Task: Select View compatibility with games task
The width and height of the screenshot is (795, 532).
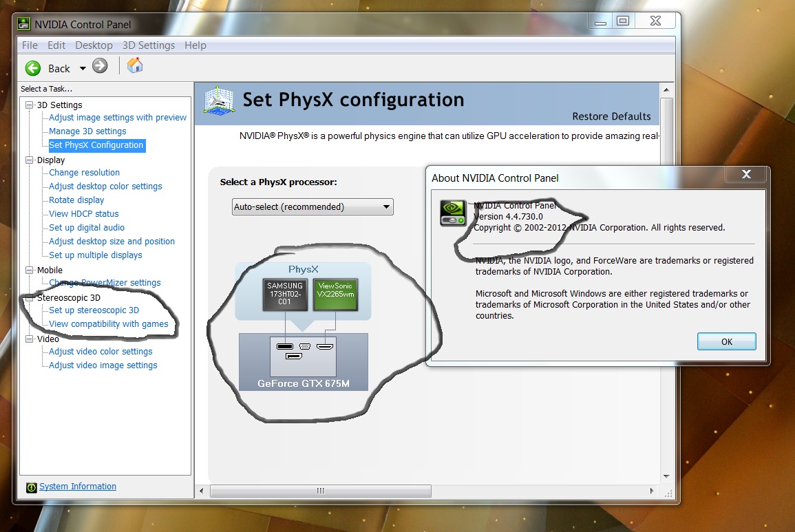Action: (x=109, y=323)
